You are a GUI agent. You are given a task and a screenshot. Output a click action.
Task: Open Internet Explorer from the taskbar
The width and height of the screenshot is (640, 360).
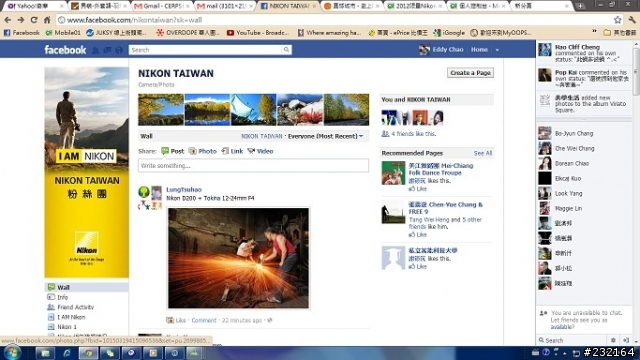point(67,353)
